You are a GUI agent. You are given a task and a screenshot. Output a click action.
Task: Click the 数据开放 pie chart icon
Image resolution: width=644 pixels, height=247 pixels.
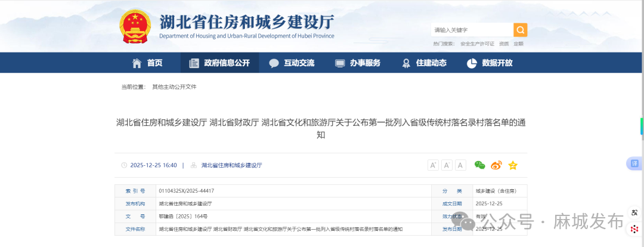472,63
